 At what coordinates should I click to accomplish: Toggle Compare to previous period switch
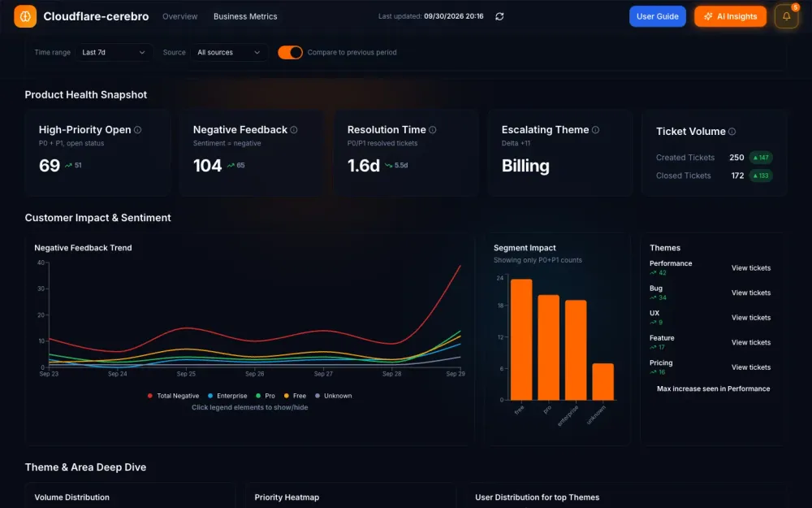pyautogui.click(x=290, y=52)
